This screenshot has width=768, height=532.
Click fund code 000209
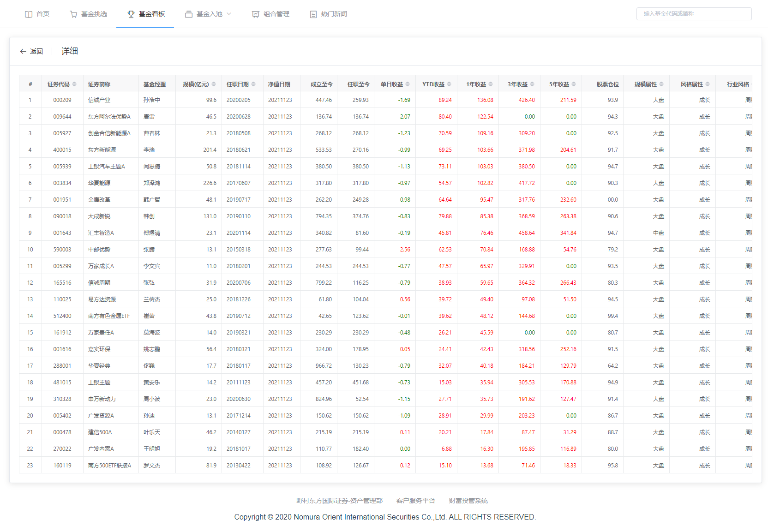[62, 100]
